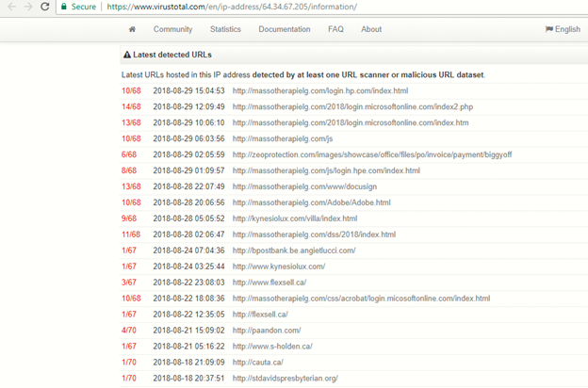Open the Statistics menu item

[225, 29]
